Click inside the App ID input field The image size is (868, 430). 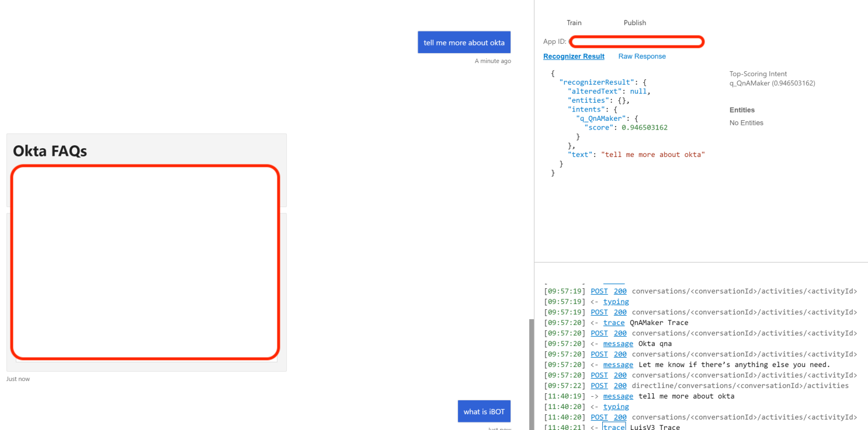click(x=637, y=41)
